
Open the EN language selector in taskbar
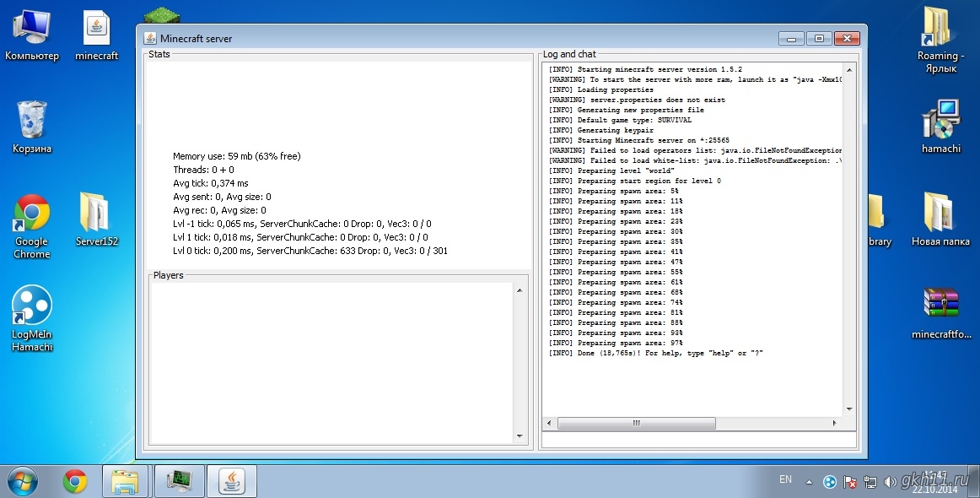click(x=786, y=479)
